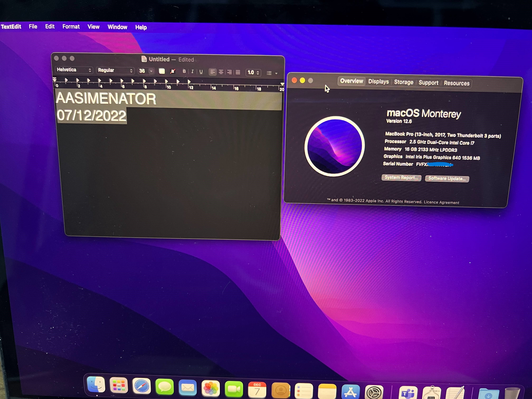
Task: Open Messages from the Dock
Action: (x=165, y=387)
